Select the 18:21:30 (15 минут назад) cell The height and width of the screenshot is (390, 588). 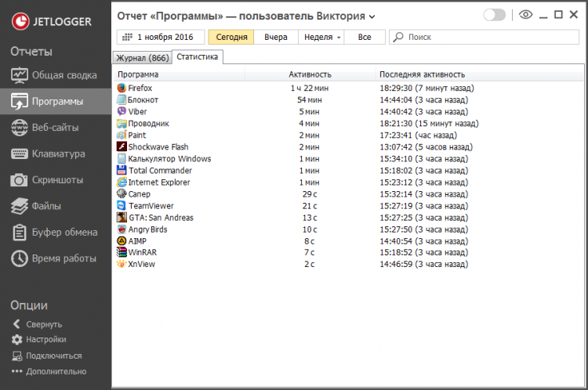point(429,123)
